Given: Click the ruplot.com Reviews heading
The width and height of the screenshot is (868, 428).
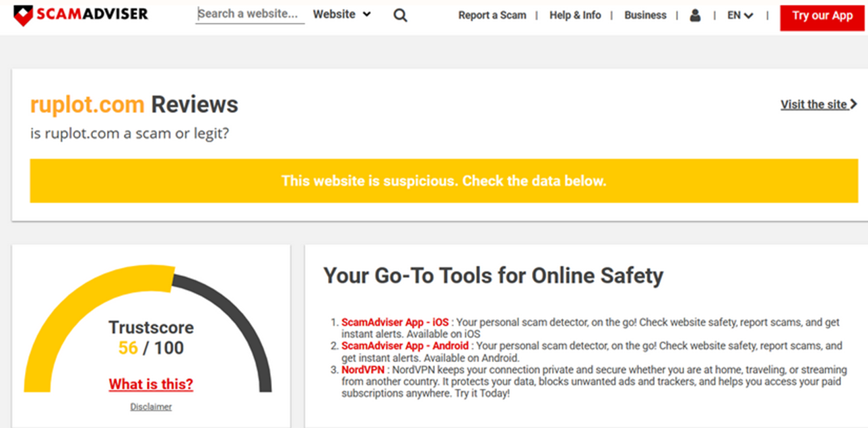Looking at the screenshot, I should (134, 105).
